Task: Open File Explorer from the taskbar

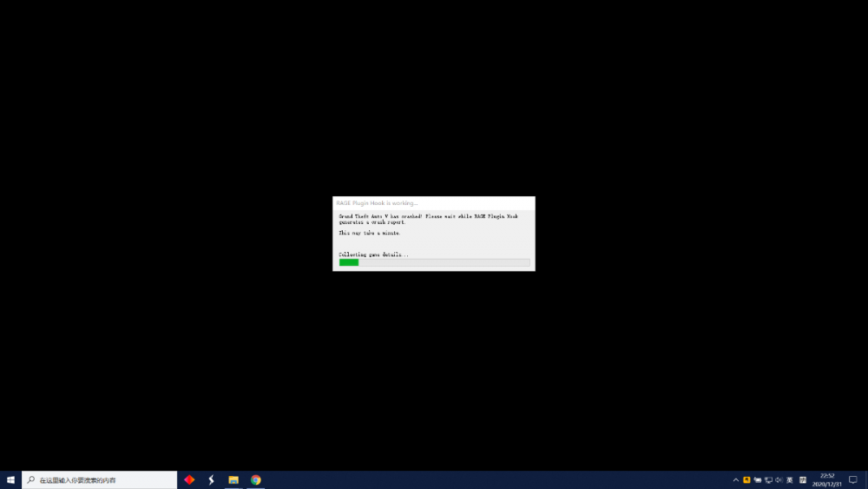Action: (233, 479)
